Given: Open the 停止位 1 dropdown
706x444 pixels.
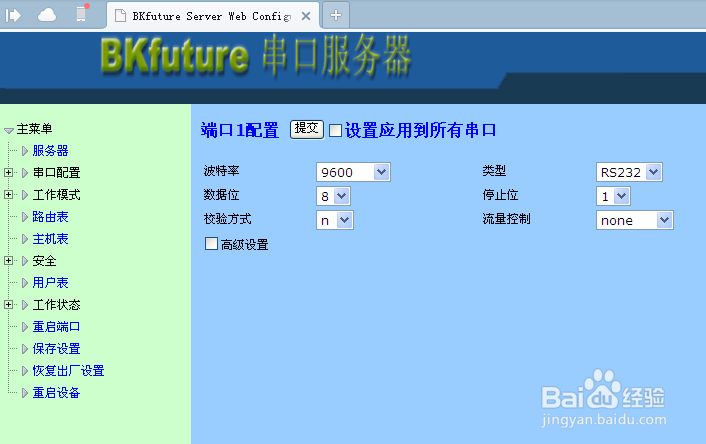Looking at the screenshot, I should coord(613,196).
